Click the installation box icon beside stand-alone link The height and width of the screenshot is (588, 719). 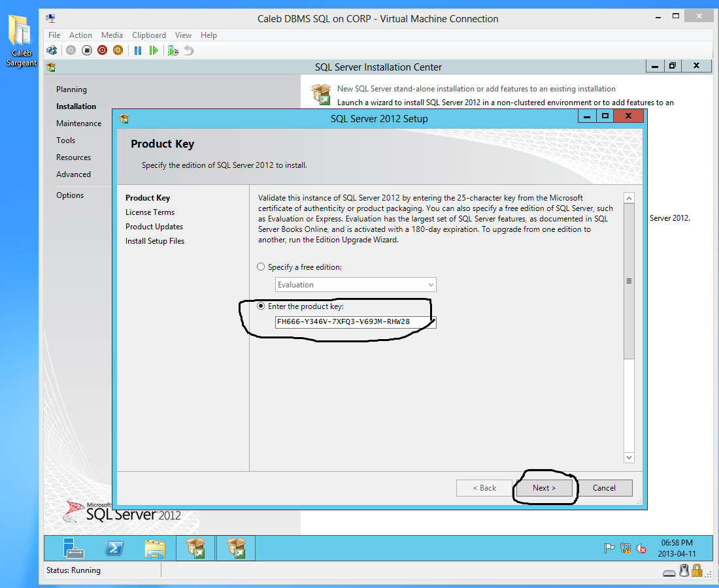[x=321, y=94]
